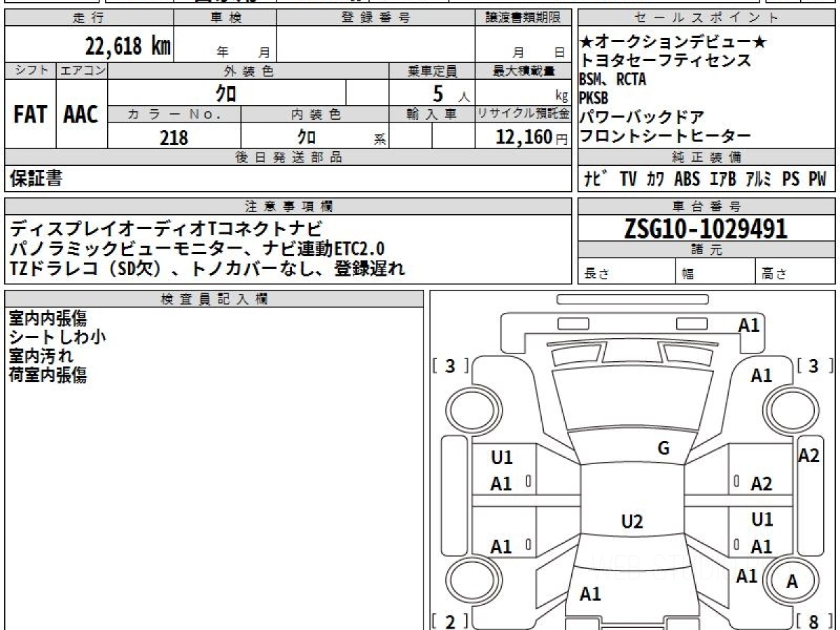Click the 検査員記入欄 header
This screenshot has width=840, height=630.
[214, 299]
